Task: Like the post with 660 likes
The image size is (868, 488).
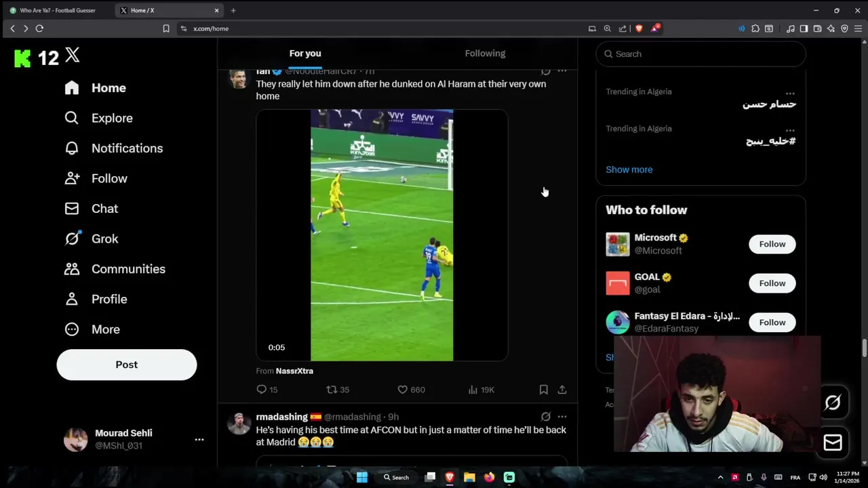Action: pyautogui.click(x=411, y=390)
